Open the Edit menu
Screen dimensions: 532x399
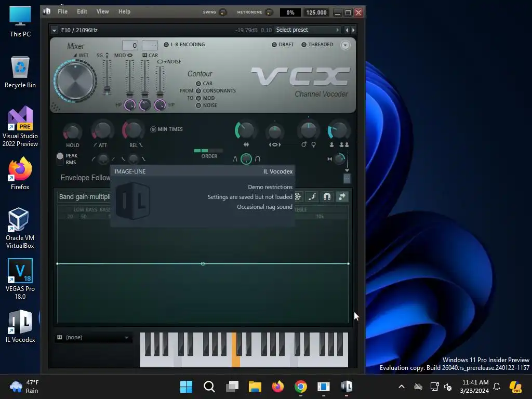click(x=82, y=11)
